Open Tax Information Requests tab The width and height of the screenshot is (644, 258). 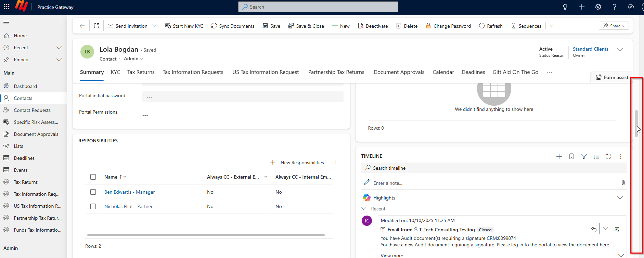point(193,72)
